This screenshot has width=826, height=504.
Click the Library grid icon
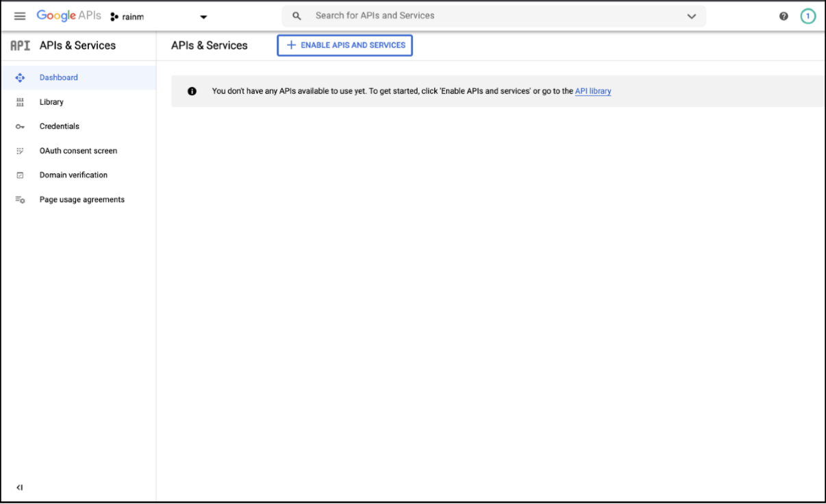coord(20,102)
